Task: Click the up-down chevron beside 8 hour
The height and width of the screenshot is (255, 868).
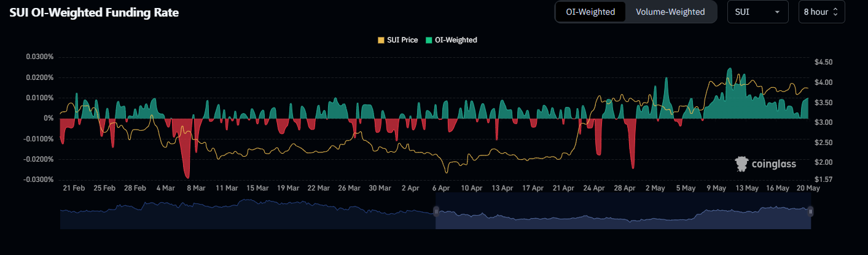Action: (835, 12)
